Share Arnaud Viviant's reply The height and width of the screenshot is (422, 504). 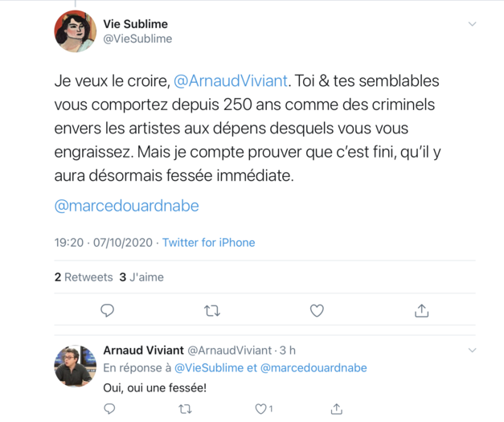(337, 408)
